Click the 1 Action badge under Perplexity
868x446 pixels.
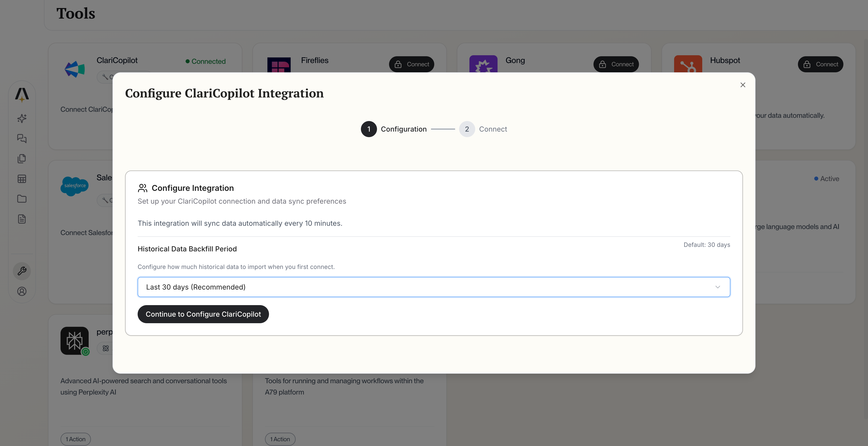point(75,439)
